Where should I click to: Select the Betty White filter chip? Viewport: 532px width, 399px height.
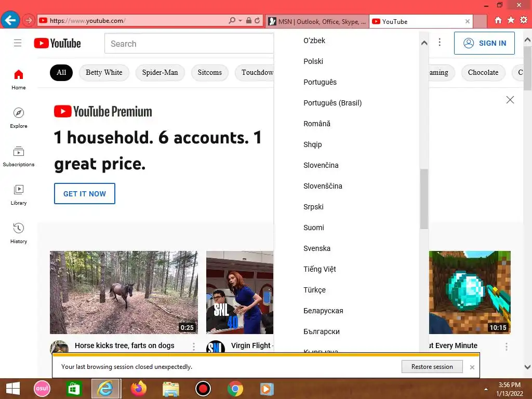click(x=104, y=73)
